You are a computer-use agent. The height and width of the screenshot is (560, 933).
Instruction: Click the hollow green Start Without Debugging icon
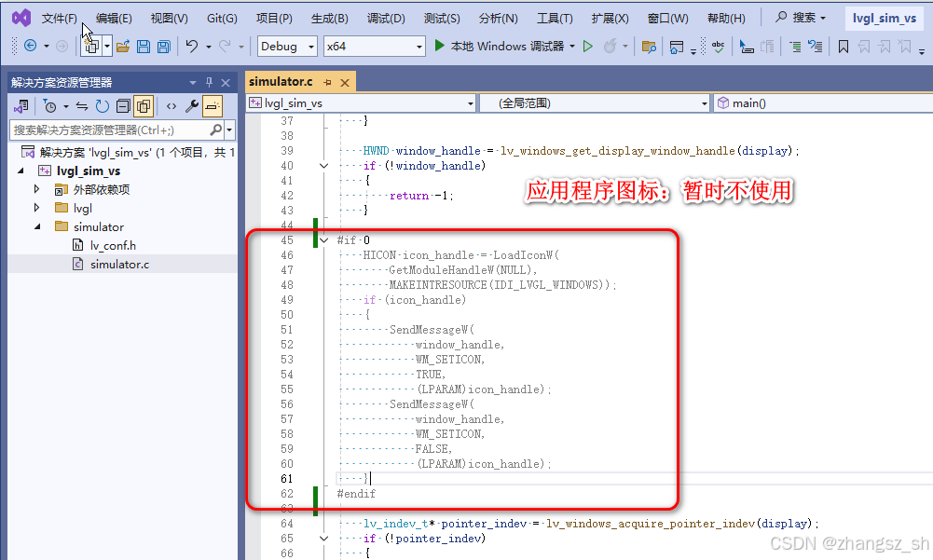(588, 46)
